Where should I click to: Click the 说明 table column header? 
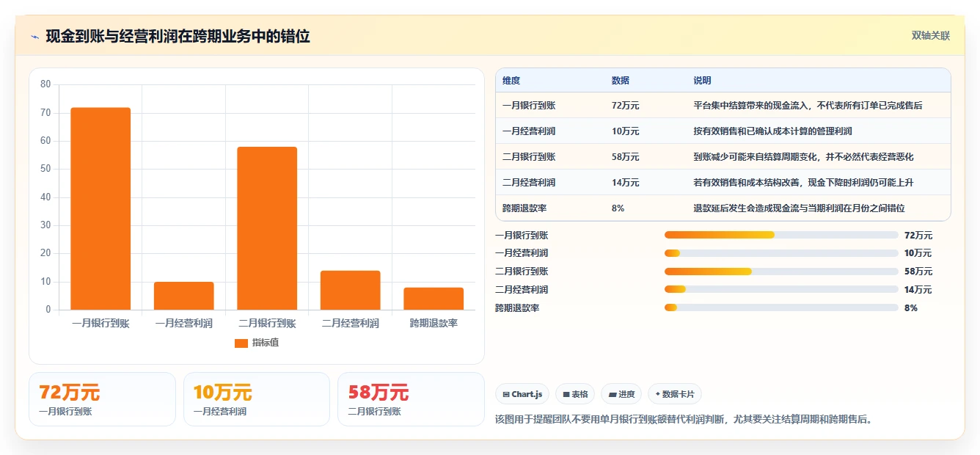[x=702, y=81]
